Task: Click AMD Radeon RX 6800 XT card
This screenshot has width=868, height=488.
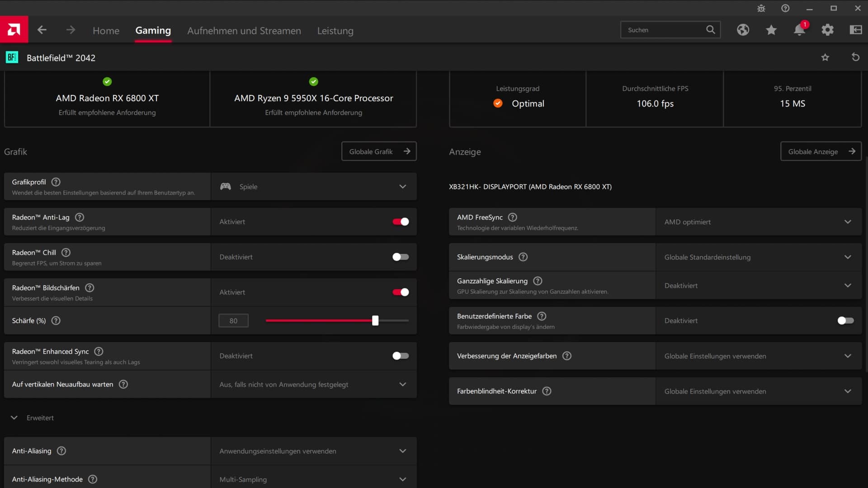Action: coord(107,99)
